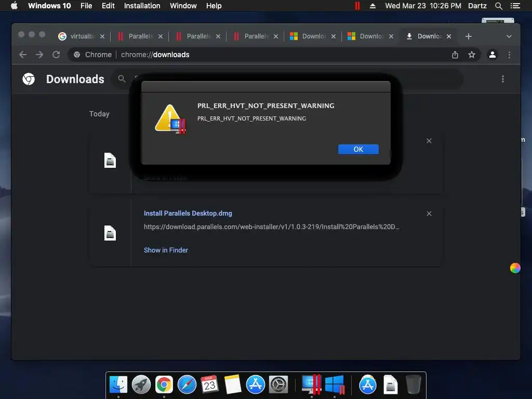Open Notes from the Dock
This screenshot has height=399, width=532.
233,385
